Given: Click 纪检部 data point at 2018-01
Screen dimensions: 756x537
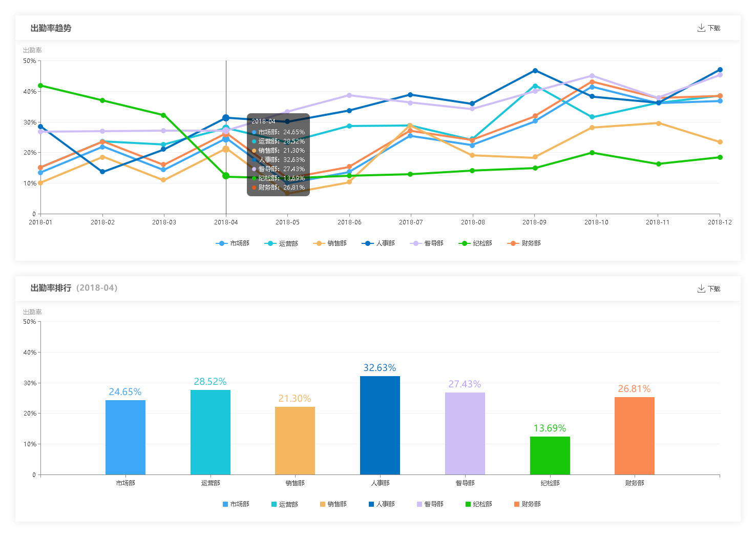Looking at the screenshot, I should click(40, 86).
